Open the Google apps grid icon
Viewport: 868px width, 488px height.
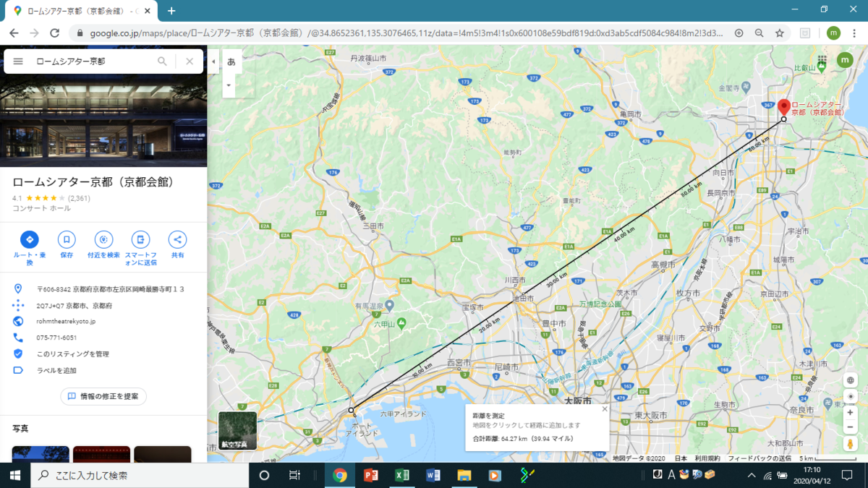[x=822, y=61]
